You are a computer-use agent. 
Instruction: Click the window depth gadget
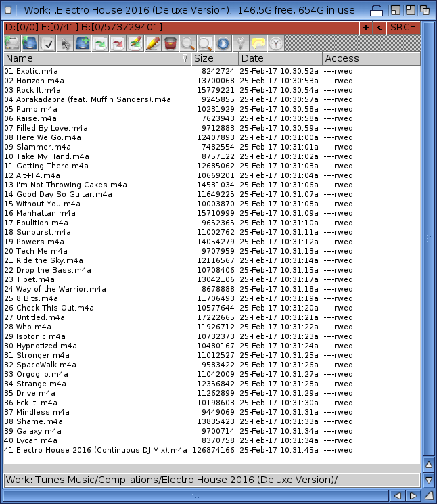tap(425, 10)
